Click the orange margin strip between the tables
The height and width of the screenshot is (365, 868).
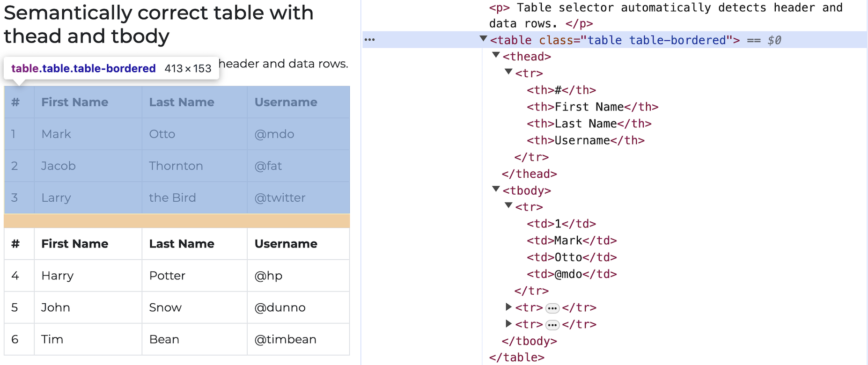[177, 221]
